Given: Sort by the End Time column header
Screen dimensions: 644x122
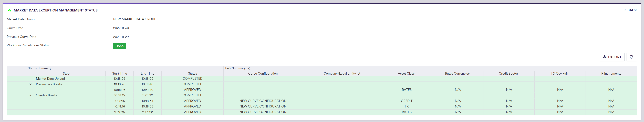Looking at the screenshot, I should click(x=147, y=73).
